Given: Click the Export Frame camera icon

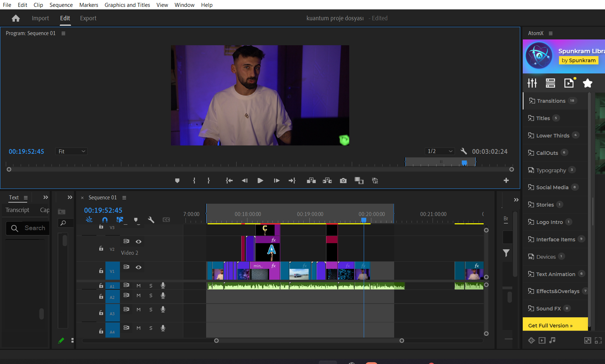Looking at the screenshot, I should click(x=343, y=181).
